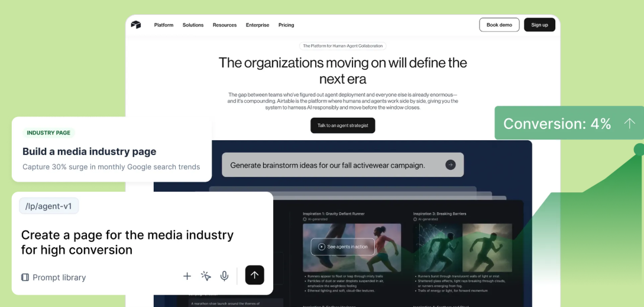Click the Inspiration 3: Breaking Barriers title

coord(439,214)
